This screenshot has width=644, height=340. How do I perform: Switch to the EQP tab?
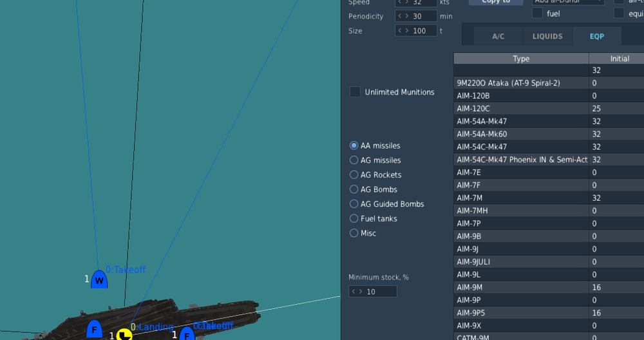click(x=597, y=36)
